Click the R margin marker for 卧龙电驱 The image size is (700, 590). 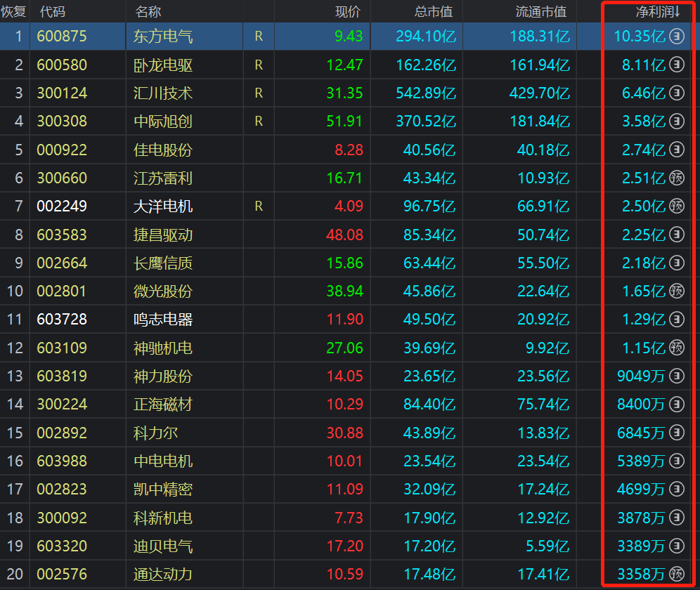[x=259, y=65]
